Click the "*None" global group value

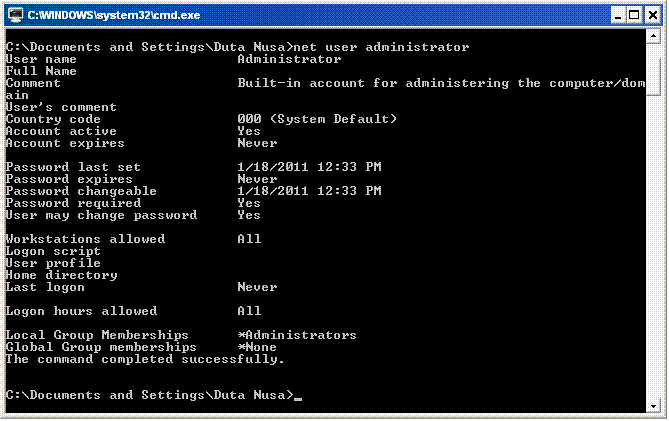coord(257,347)
